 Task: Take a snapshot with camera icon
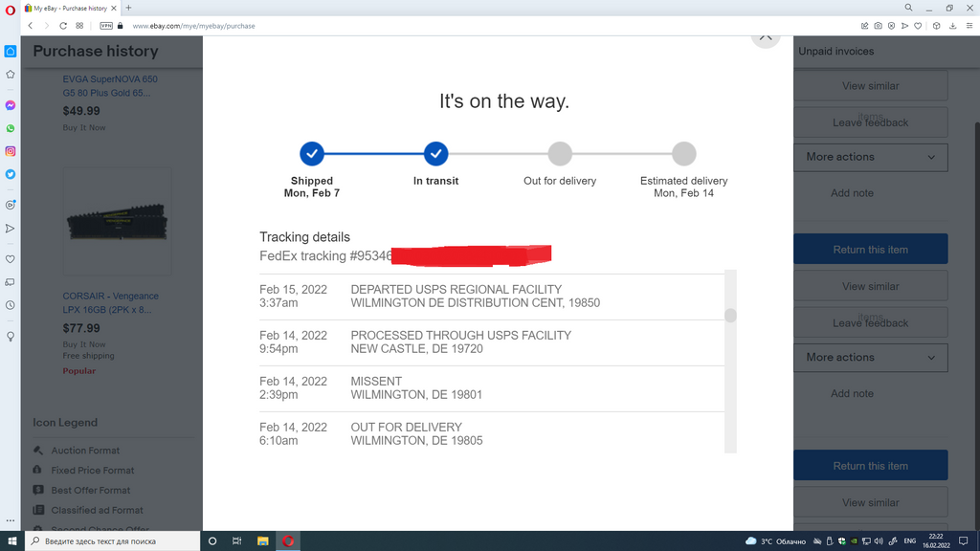879,26
